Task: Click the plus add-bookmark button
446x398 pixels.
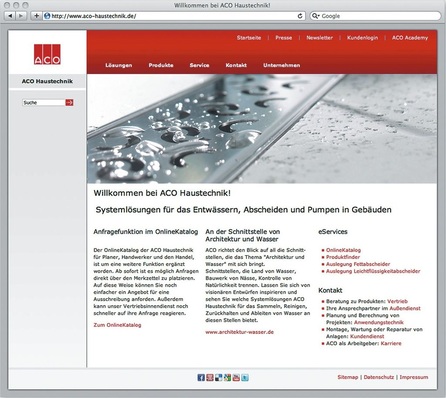Action: pyautogui.click(x=36, y=16)
